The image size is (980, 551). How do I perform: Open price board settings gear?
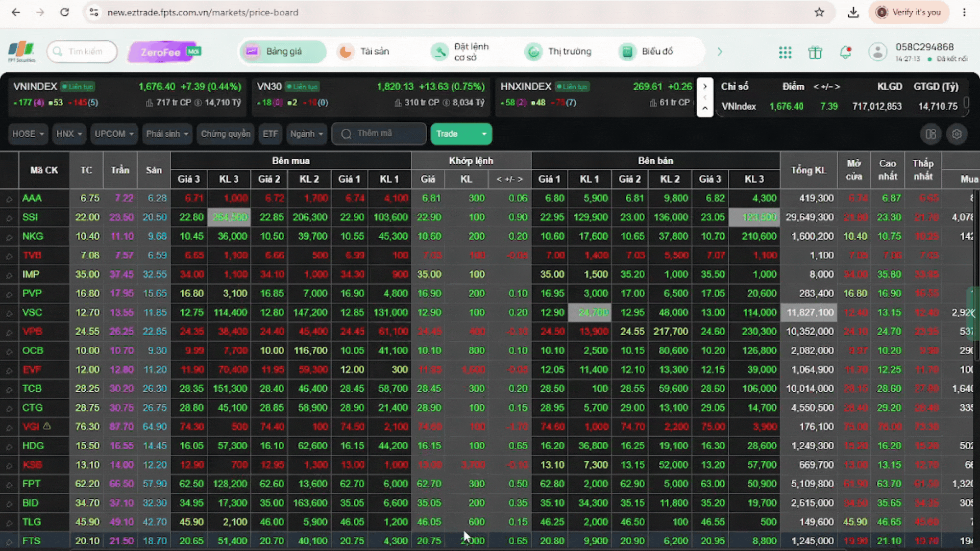pyautogui.click(x=957, y=134)
